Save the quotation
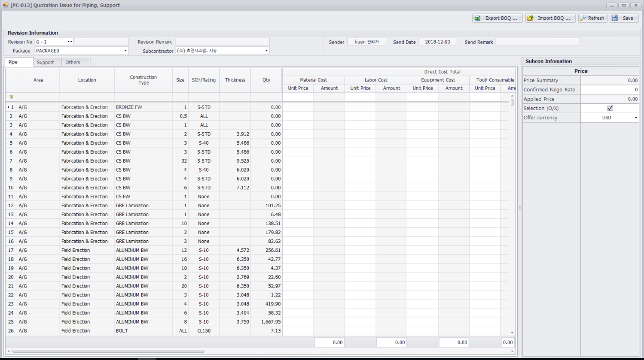Viewport: 644px width, 360px height. pos(624,18)
